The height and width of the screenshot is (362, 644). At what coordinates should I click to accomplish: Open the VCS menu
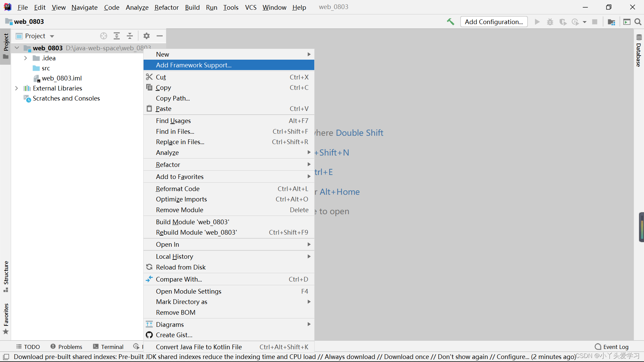coord(251,7)
